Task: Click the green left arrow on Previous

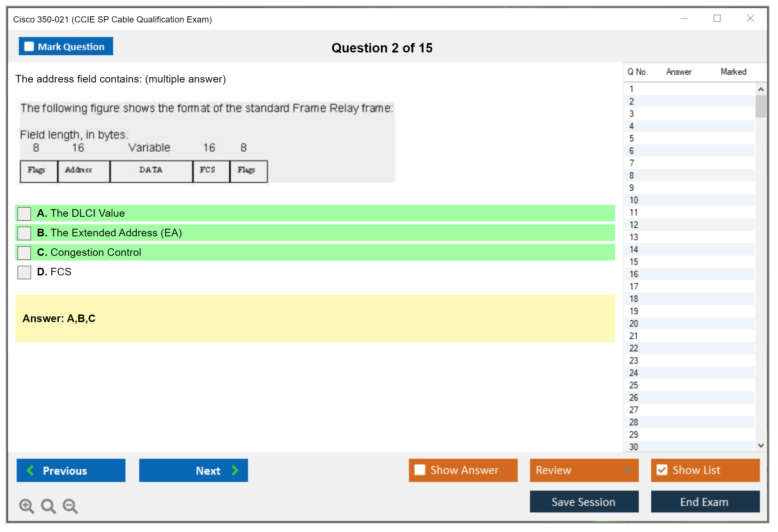Action: tap(30, 470)
